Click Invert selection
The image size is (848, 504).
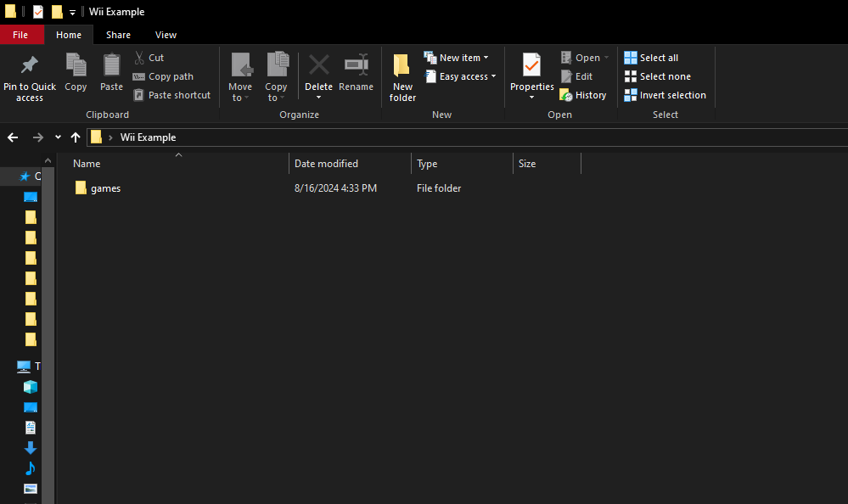pyautogui.click(x=665, y=95)
